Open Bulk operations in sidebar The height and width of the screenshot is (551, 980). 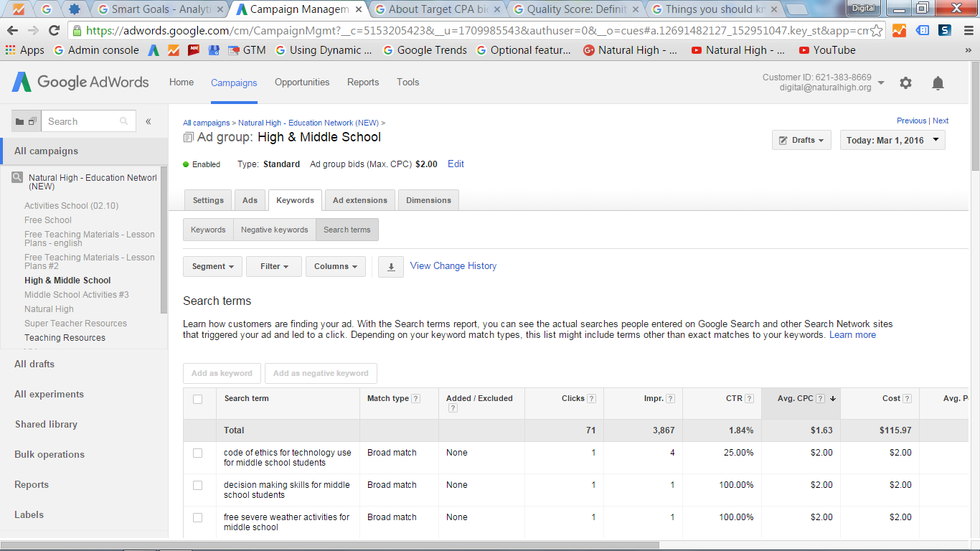pyautogui.click(x=50, y=455)
